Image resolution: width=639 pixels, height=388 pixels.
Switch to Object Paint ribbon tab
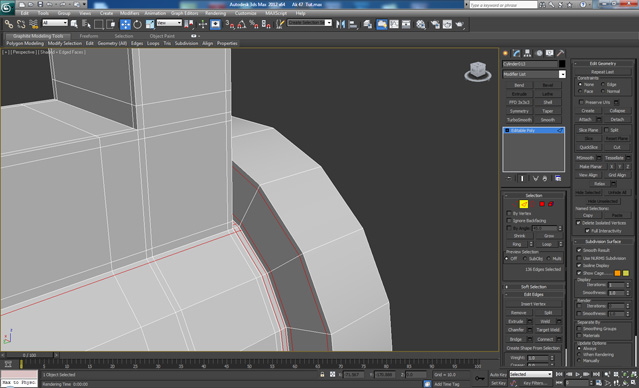click(x=162, y=36)
